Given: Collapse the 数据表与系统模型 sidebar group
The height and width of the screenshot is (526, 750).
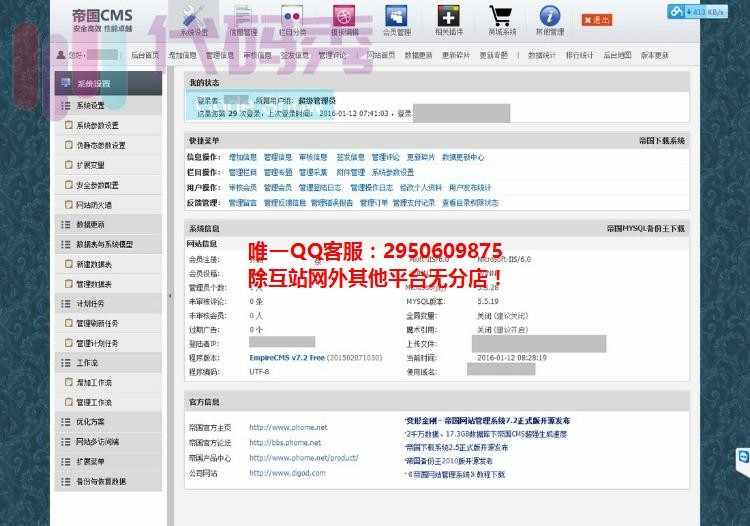Looking at the screenshot, I should pos(109,244).
